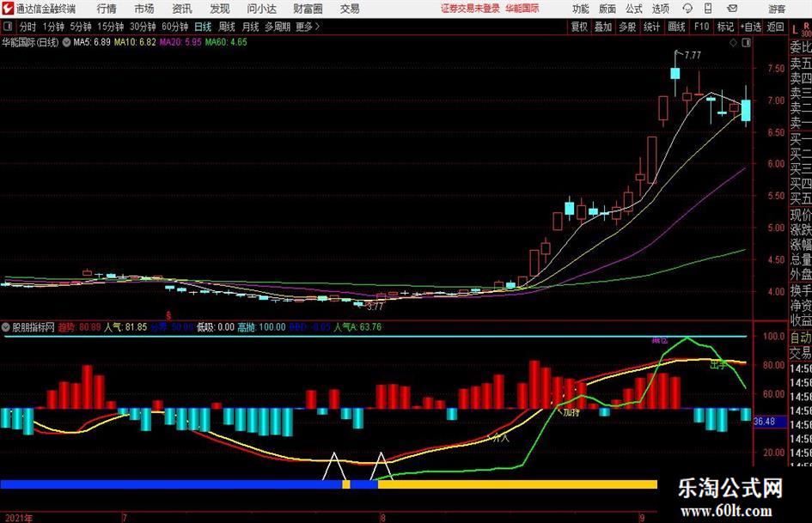Expand the 股朋指标网 indicator dropdown arrow
Screen dimensions: 812x523
6,326
